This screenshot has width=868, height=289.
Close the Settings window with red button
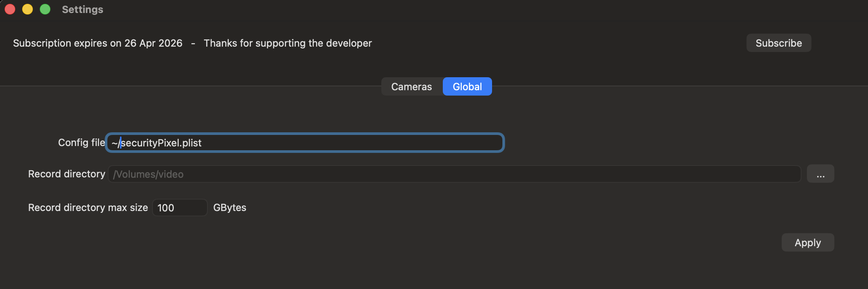point(10,9)
